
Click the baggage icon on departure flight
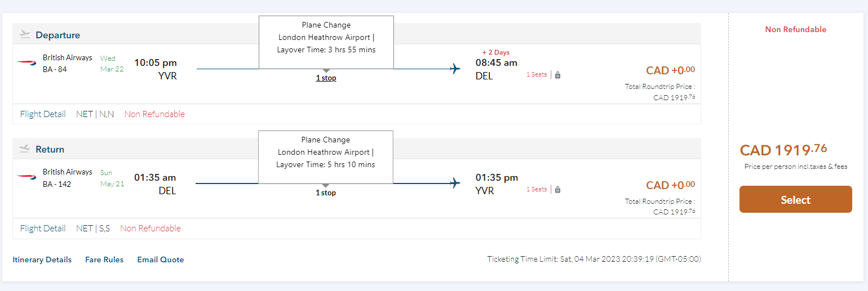pyautogui.click(x=557, y=75)
